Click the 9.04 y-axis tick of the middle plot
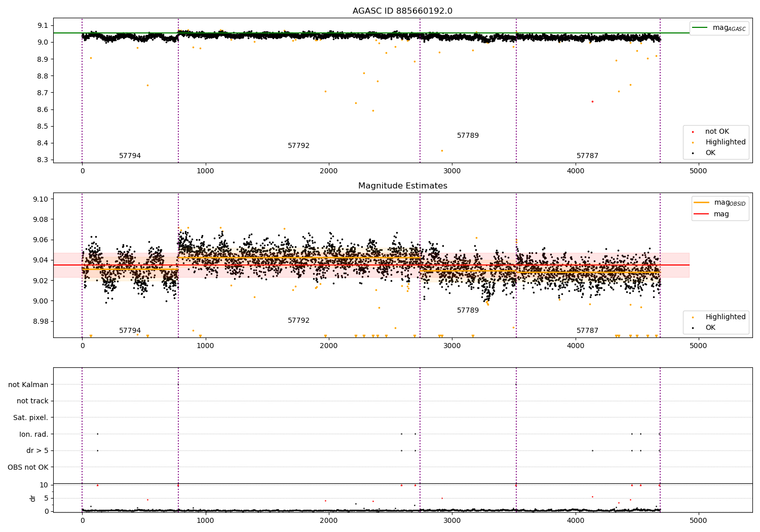 point(41,260)
